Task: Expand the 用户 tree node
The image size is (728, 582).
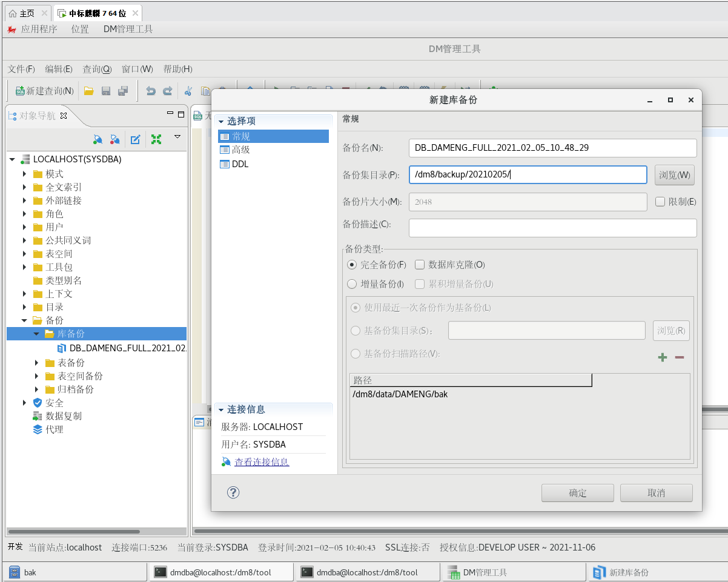Action: click(25, 227)
